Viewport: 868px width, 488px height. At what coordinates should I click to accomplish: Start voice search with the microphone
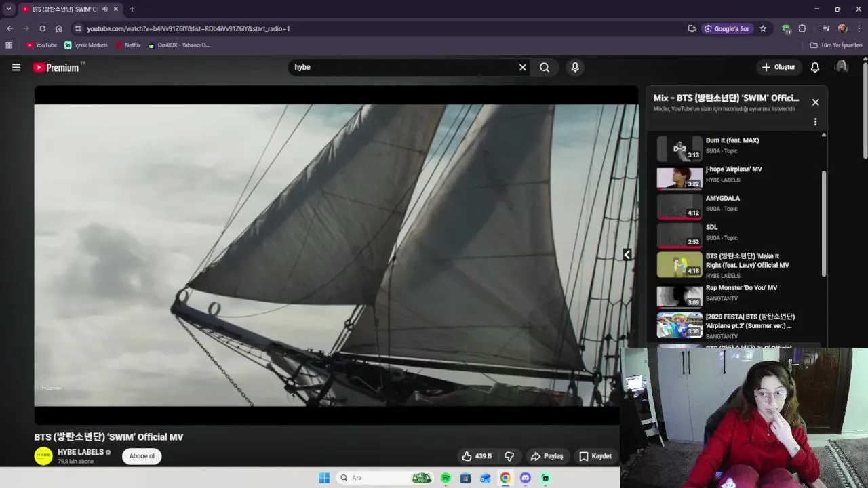click(575, 67)
